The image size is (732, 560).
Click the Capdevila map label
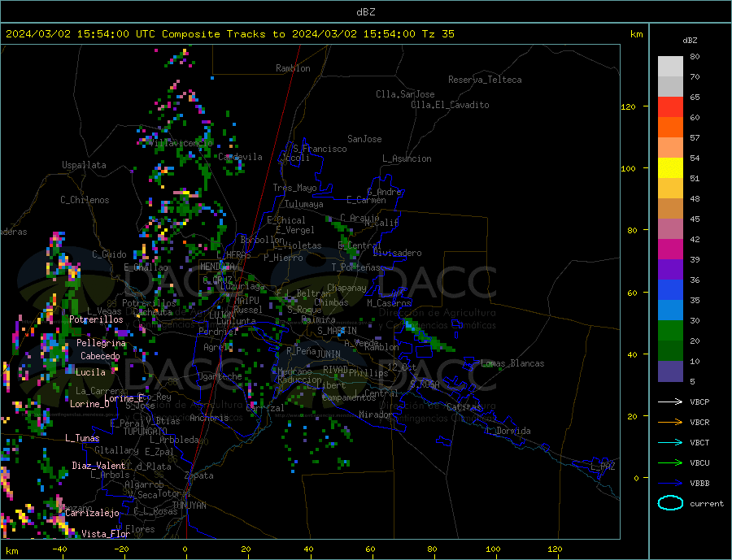click(x=241, y=157)
